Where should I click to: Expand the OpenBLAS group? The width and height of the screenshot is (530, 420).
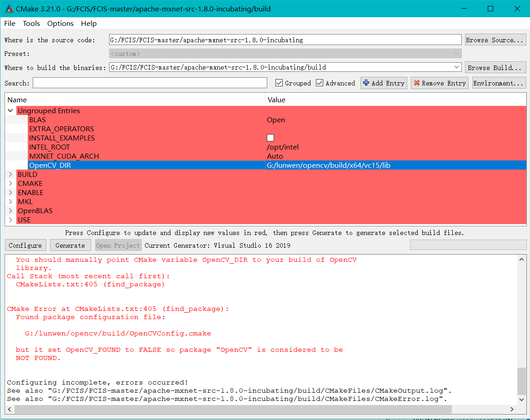point(10,211)
